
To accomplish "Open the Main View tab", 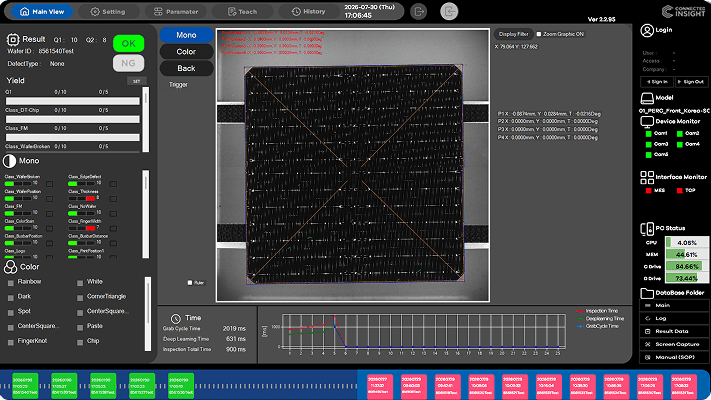I will point(42,12).
